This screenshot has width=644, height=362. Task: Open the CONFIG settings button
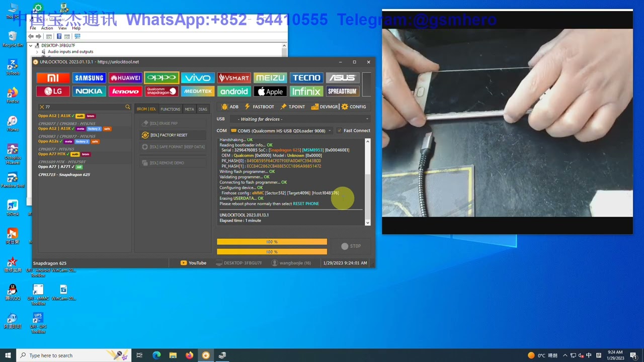(354, 107)
